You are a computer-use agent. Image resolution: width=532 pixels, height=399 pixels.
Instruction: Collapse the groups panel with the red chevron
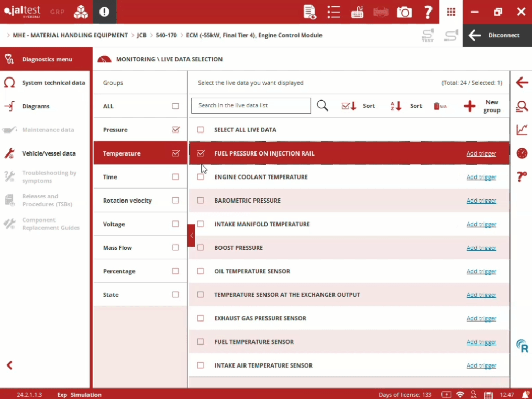pos(191,236)
